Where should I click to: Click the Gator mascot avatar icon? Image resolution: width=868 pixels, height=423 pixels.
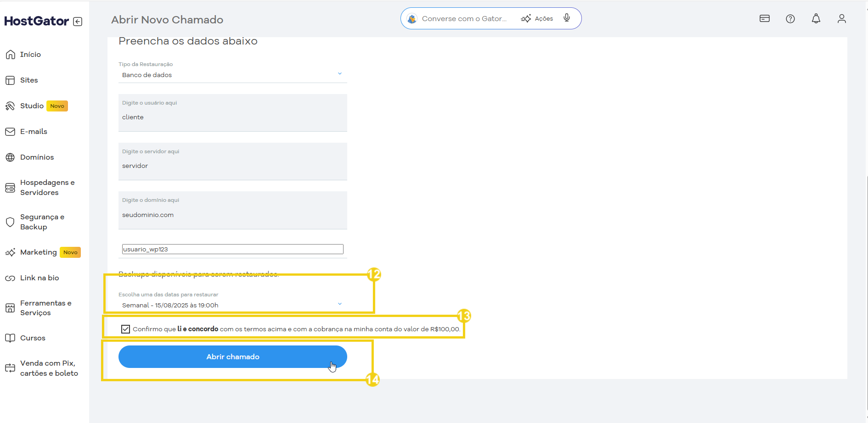click(x=412, y=18)
